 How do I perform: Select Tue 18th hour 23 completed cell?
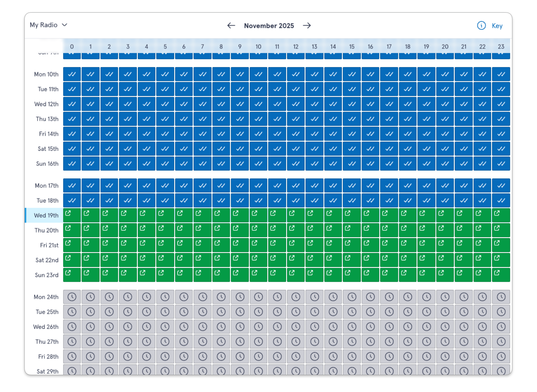[x=501, y=200]
